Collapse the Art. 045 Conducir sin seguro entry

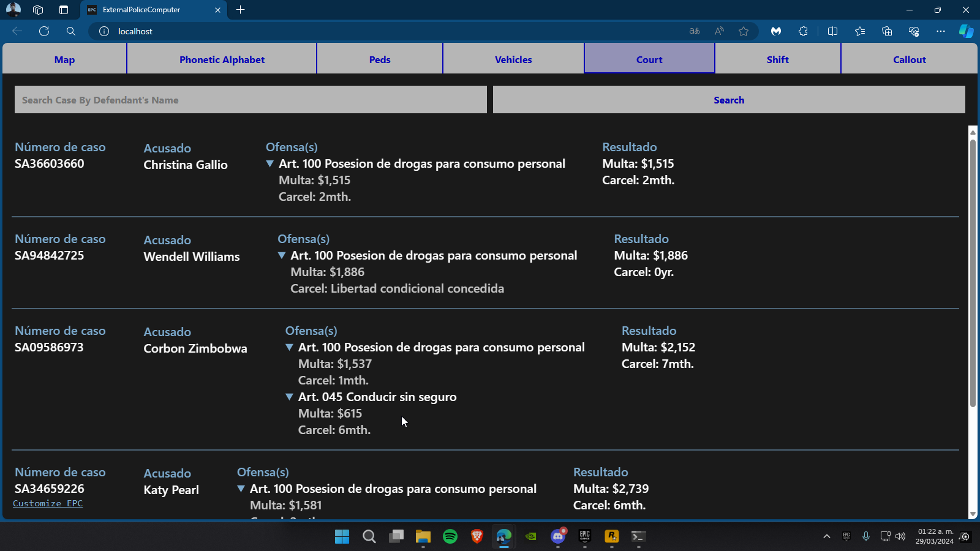(x=289, y=397)
